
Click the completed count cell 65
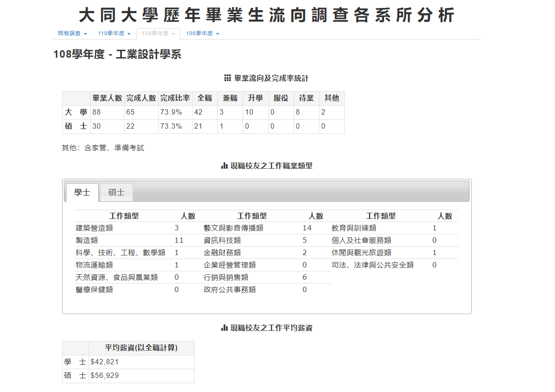[141, 112]
